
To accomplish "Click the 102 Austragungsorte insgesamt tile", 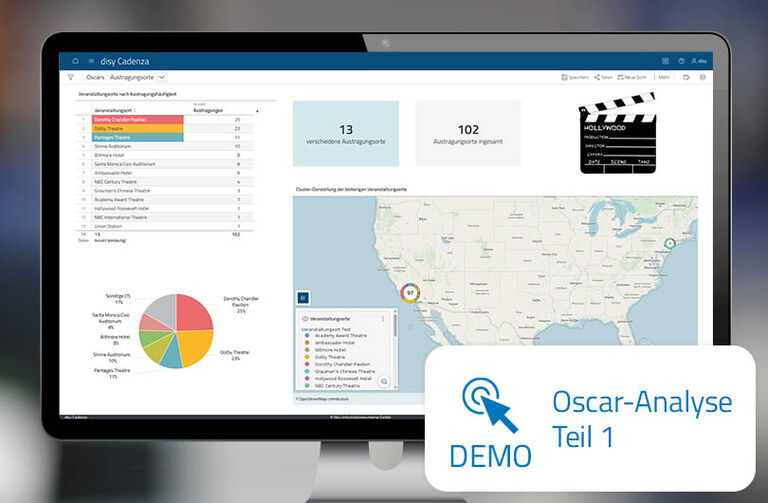I will 468,133.
